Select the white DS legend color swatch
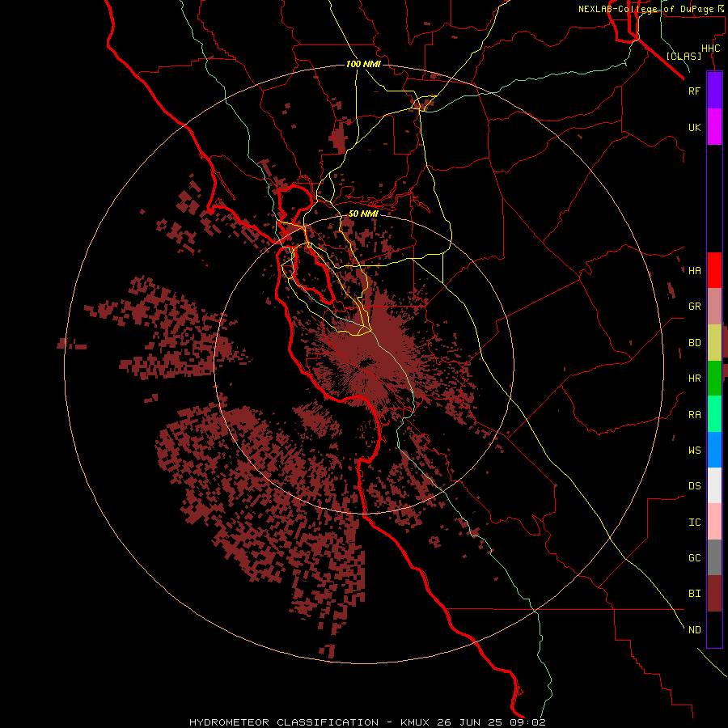 pos(714,485)
